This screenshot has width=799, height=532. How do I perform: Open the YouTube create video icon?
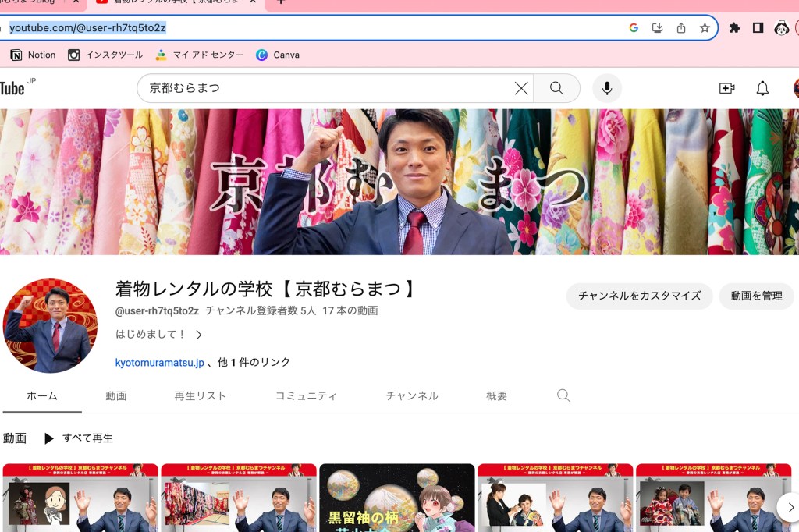(727, 88)
